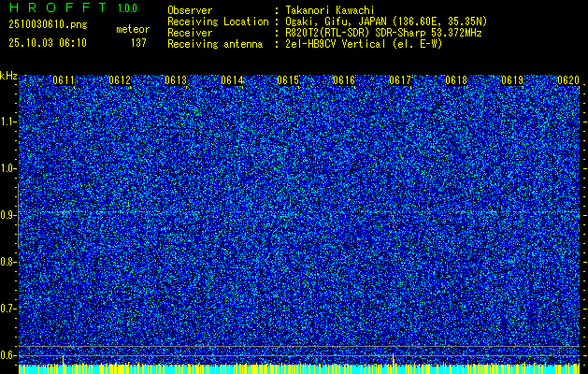588x374 pixels.
Task: Click the 0.7 kHz axis label
Action: coord(7,309)
